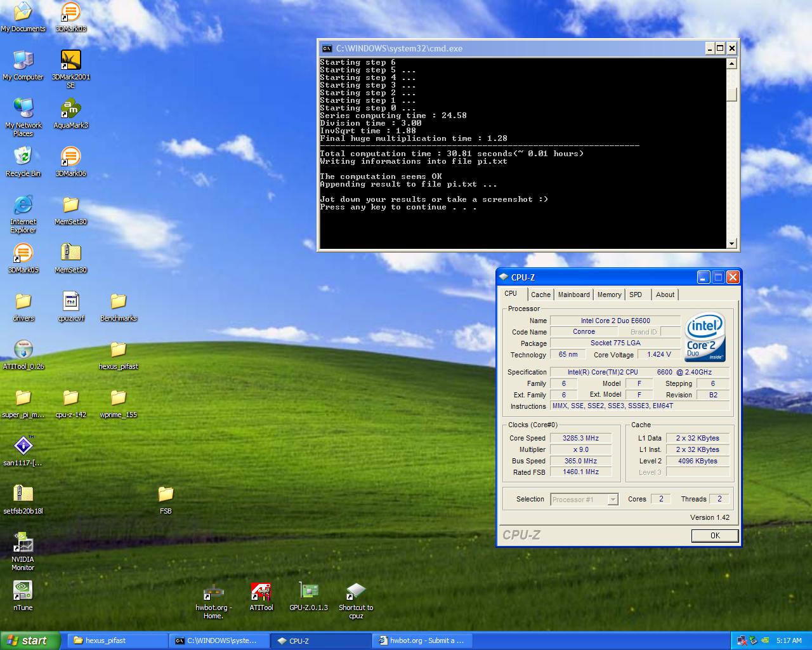This screenshot has width=812, height=650.
Task: Click the cmd.exe scrollbar up arrow
Action: point(731,63)
